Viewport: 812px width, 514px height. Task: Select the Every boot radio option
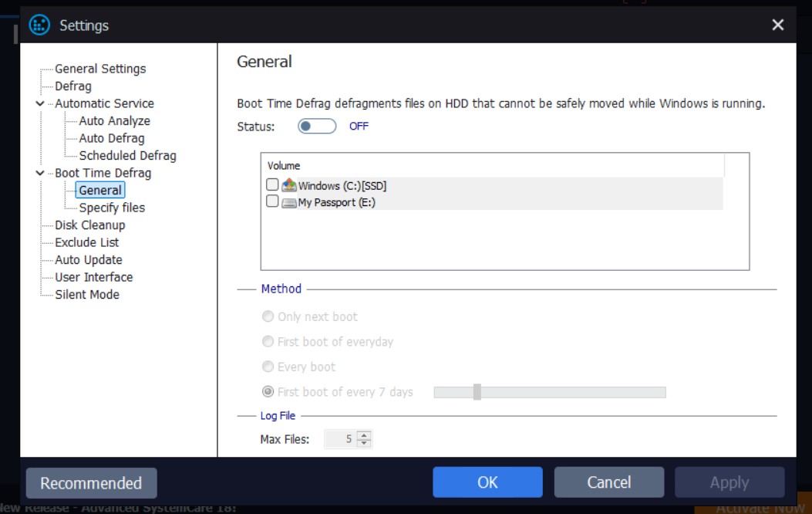(268, 367)
